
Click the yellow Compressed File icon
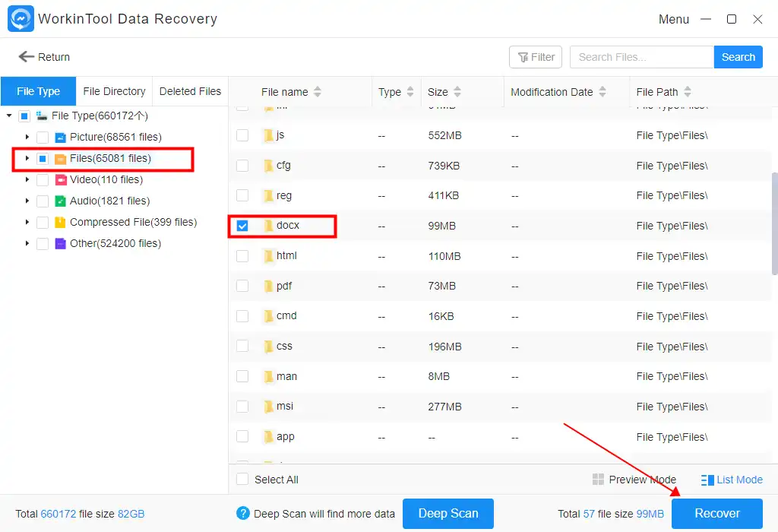61,223
